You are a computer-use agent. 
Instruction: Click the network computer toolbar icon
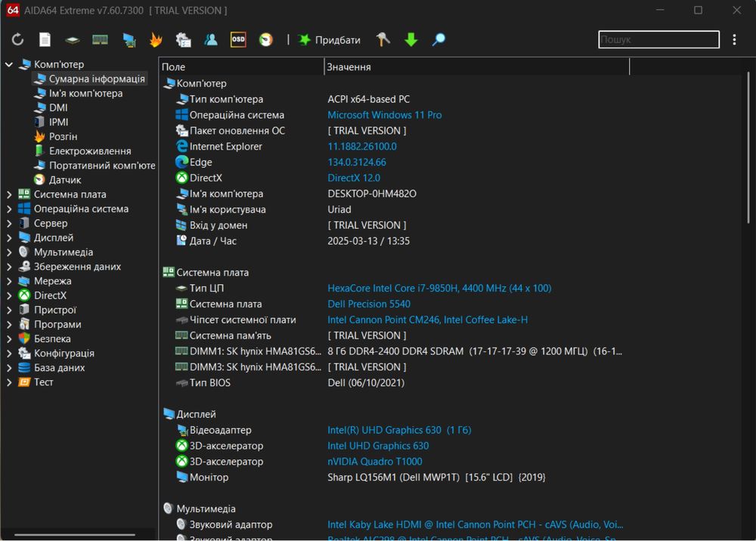coord(129,40)
